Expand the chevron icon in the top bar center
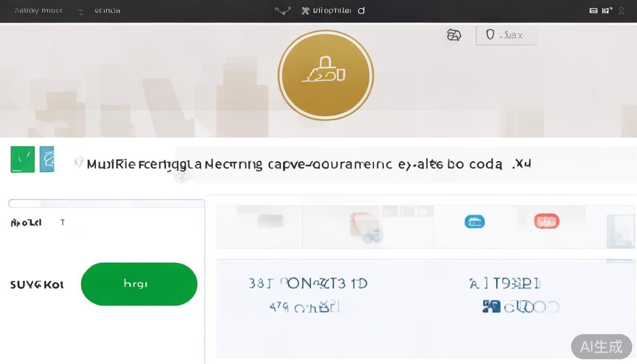The height and width of the screenshot is (364, 637). click(283, 10)
